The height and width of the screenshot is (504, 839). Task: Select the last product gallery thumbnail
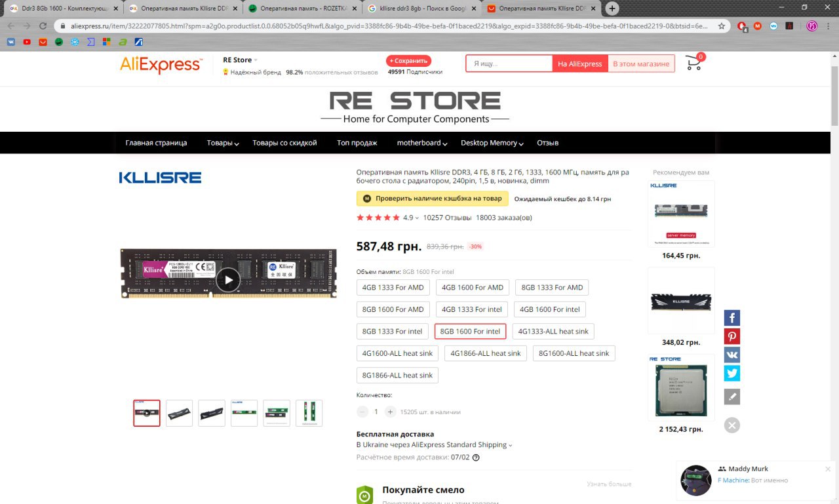point(309,414)
